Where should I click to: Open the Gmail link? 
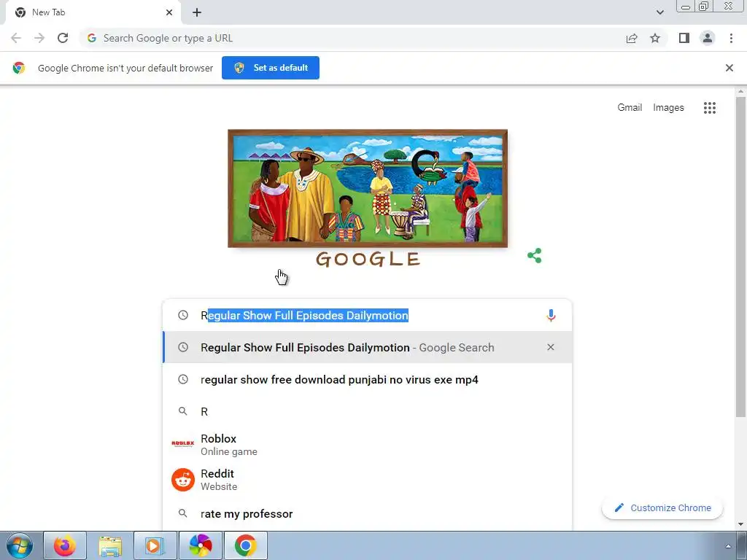pyautogui.click(x=630, y=108)
